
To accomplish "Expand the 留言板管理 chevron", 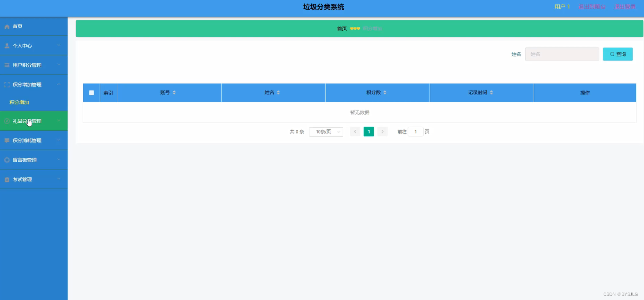I will click(59, 160).
